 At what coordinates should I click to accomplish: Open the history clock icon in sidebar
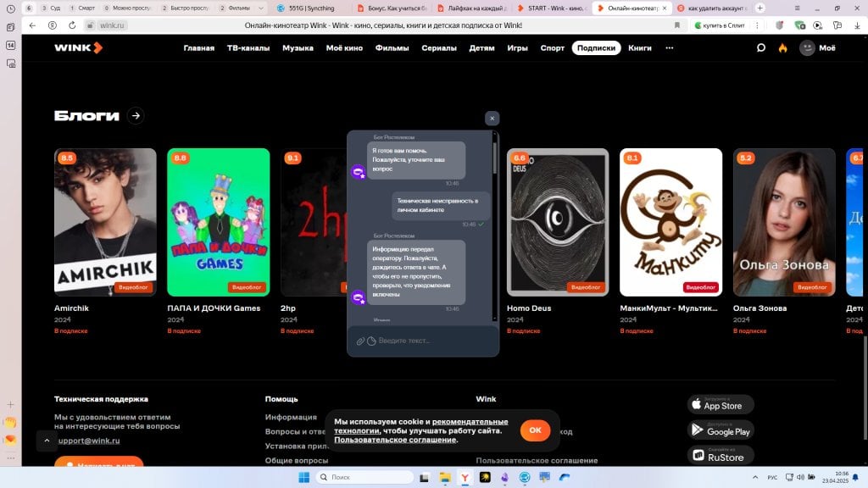(x=10, y=8)
